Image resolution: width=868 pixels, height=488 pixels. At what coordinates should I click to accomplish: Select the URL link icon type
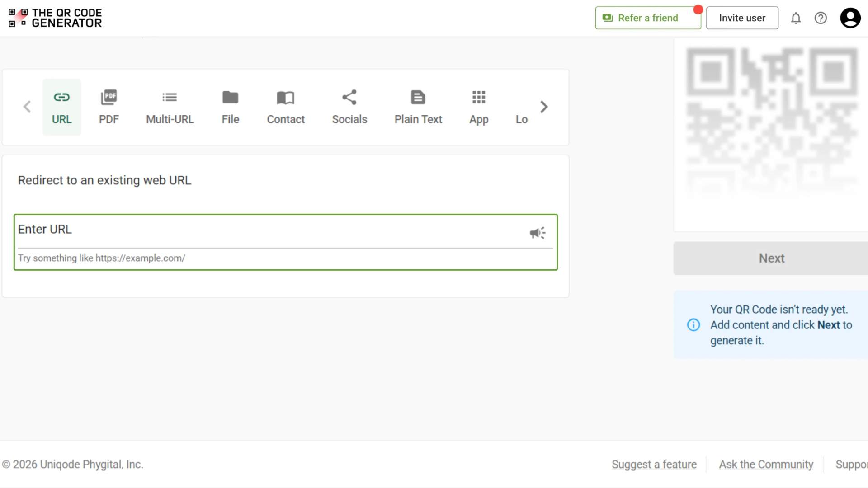(x=61, y=97)
